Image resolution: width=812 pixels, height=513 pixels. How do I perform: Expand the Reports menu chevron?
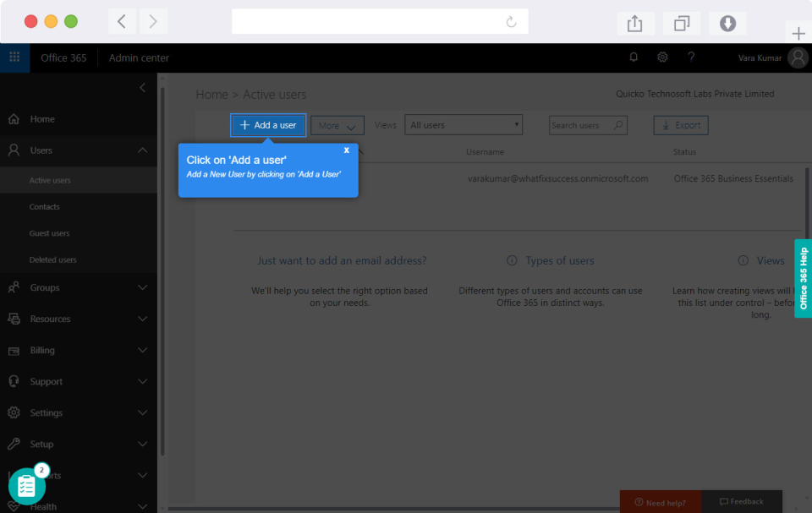click(x=142, y=475)
